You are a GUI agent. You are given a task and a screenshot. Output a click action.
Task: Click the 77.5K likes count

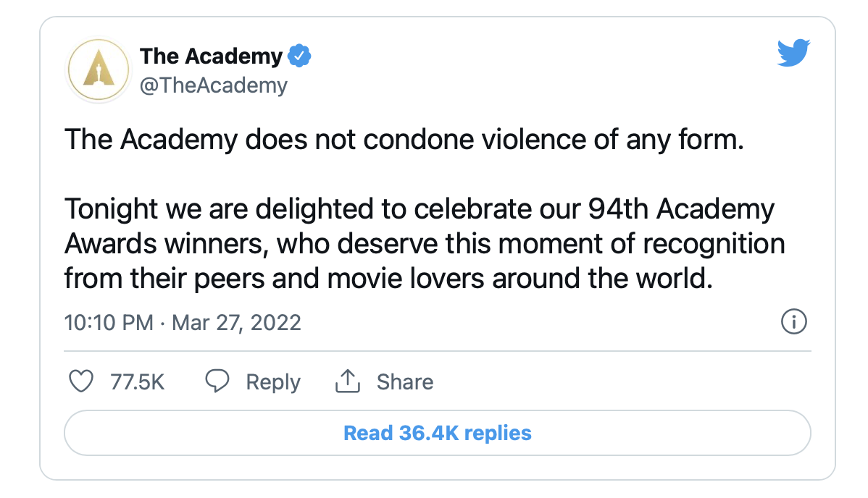(137, 382)
